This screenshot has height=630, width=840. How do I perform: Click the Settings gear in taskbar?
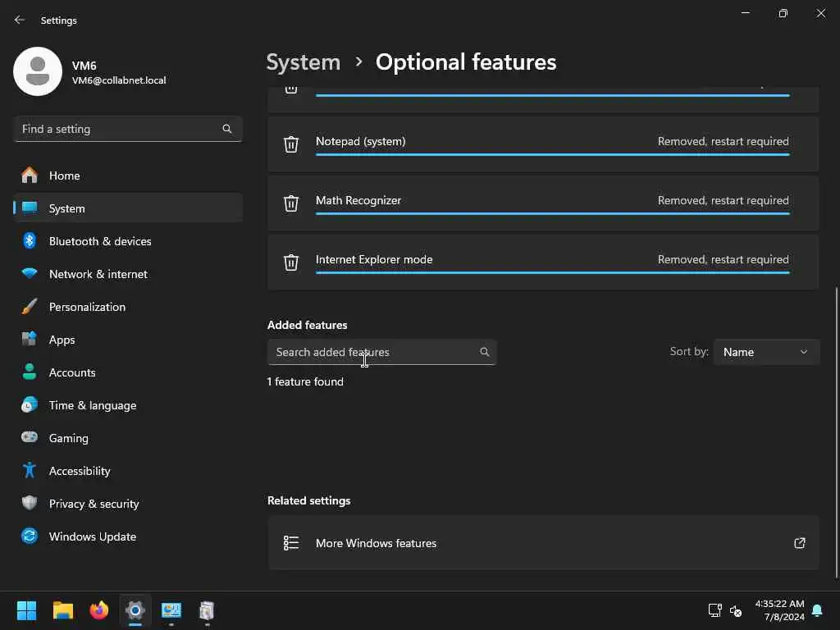(x=135, y=610)
